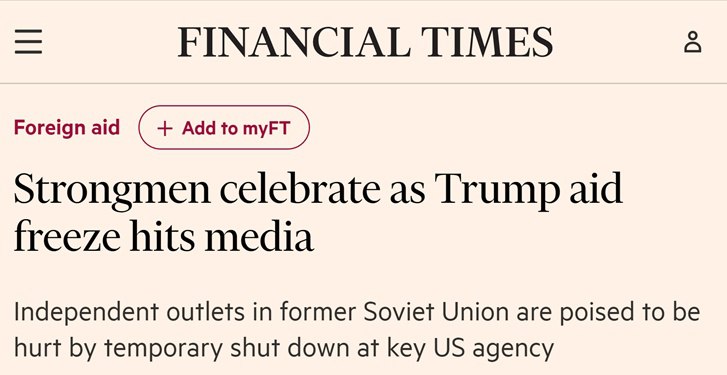Click the word FINANCIAL in the masthead
This screenshot has width=727, height=375.
point(294,42)
